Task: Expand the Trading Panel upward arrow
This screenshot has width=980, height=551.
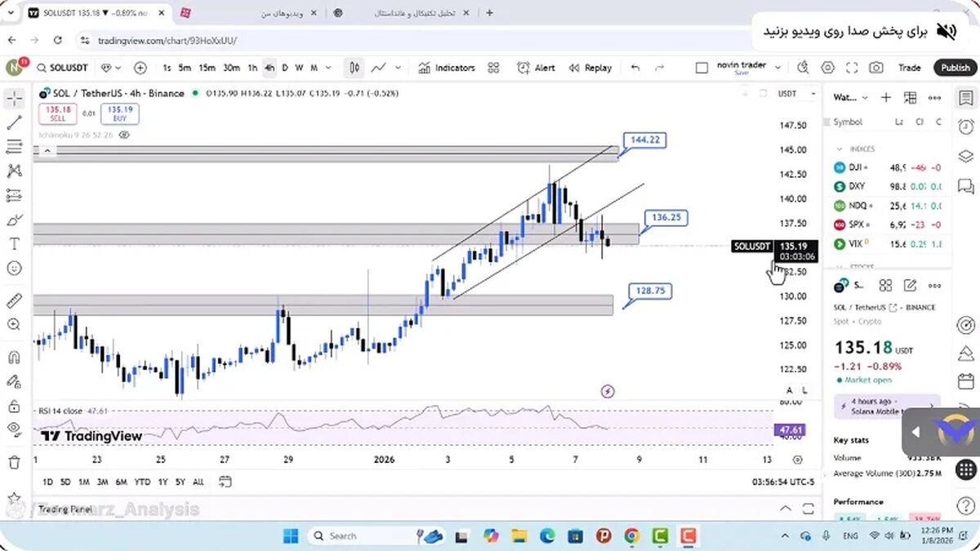Action: coord(786,509)
